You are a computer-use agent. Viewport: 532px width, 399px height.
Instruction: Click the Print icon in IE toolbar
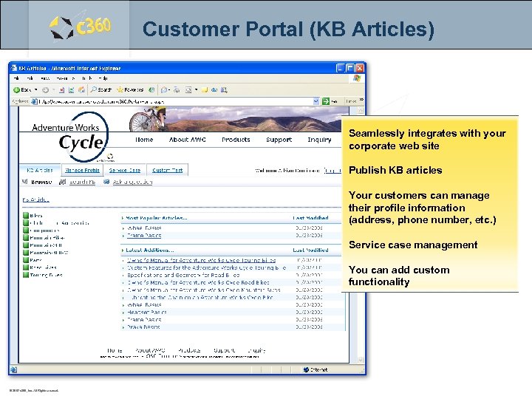pyautogui.click(x=177, y=90)
